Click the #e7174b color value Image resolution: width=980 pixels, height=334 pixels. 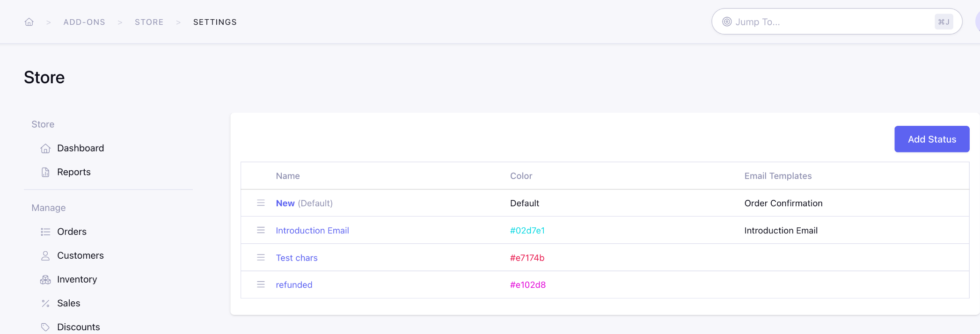[x=527, y=258]
